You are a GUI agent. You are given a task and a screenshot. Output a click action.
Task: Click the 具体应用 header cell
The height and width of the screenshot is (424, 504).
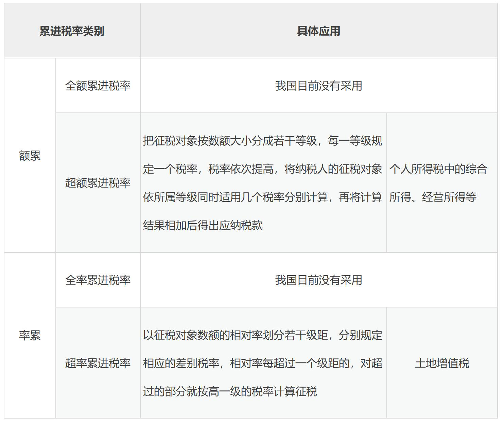(318, 31)
